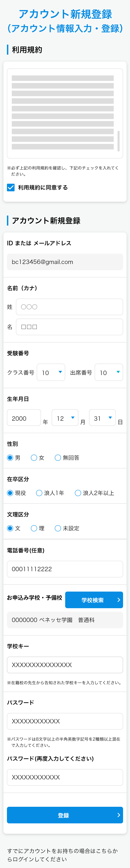Choose 理 under 文理区分
The image size is (130, 868).
[34, 528]
